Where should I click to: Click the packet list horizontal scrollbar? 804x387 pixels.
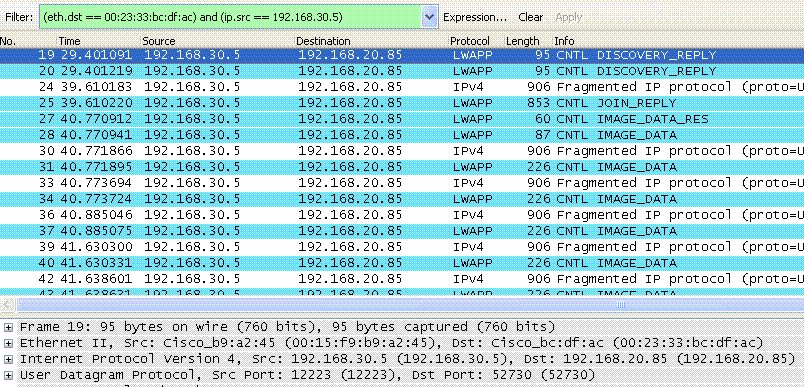[x=410, y=305]
